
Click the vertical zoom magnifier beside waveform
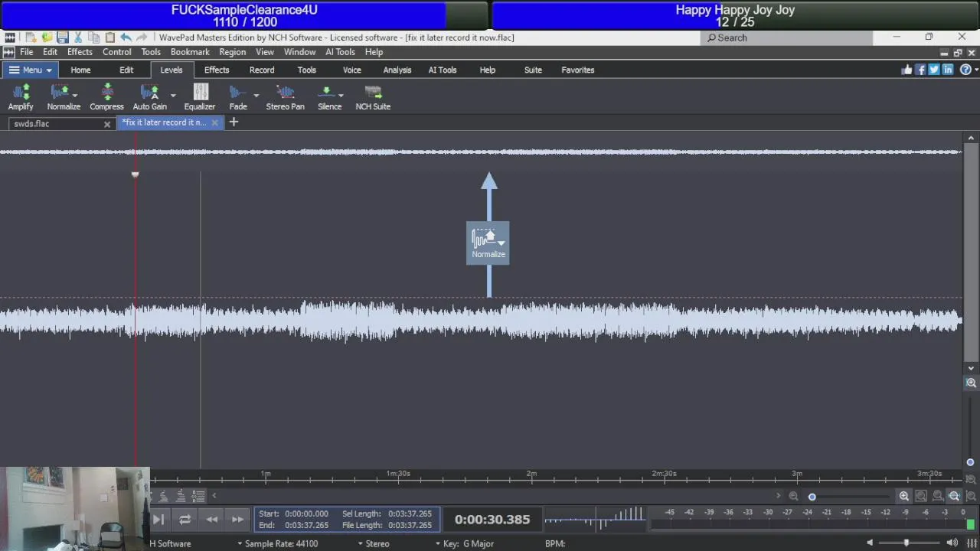(x=971, y=383)
